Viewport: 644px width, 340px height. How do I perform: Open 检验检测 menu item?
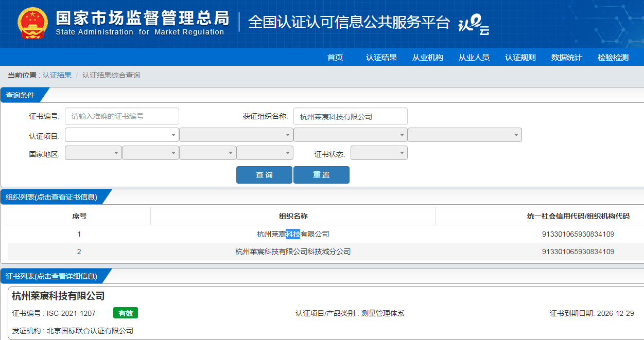coord(613,57)
